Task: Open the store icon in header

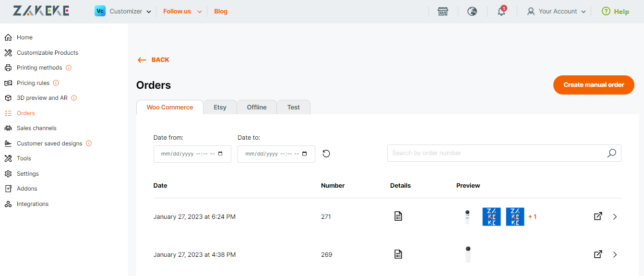Action: [443, 12]
